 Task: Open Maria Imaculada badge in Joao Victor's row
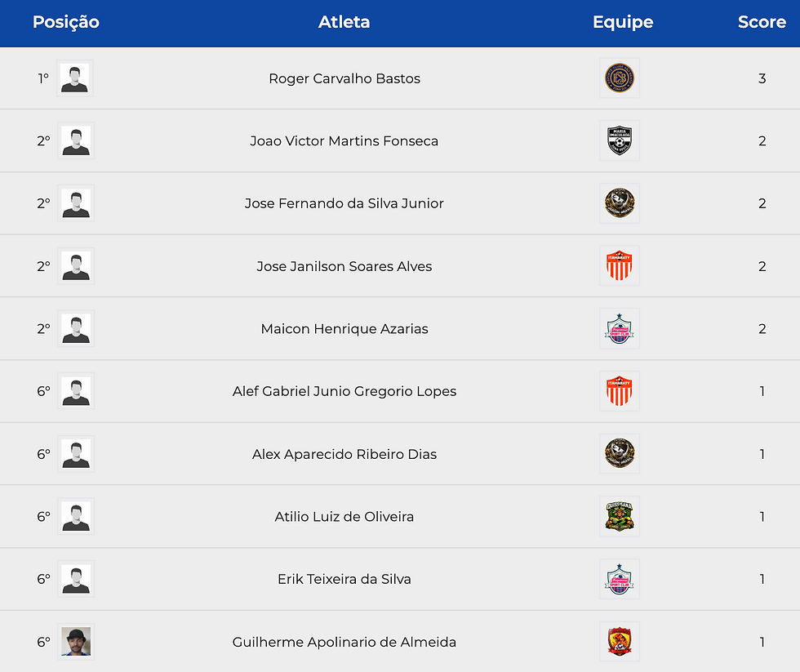[620, 141]
